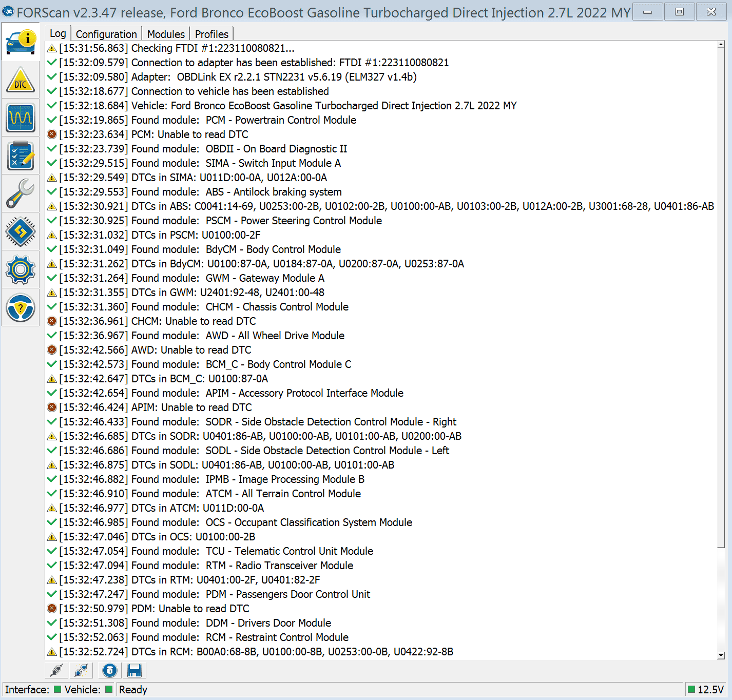Open the Service procedures wrench section

pos(21,194)
